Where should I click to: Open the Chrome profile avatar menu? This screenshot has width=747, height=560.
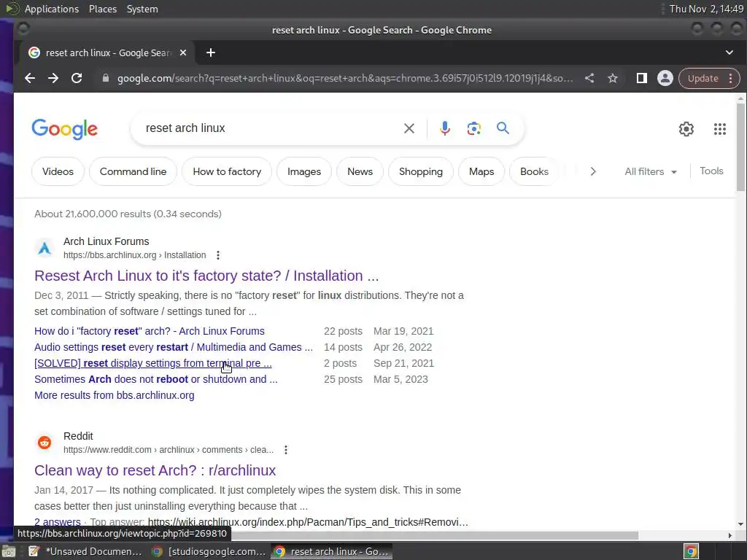[x=665, y=79]
